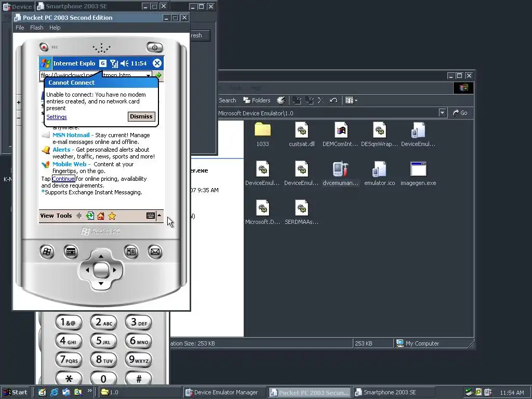
Task: Toggle the Folders pane in the Explorer toolbar
Action: click(257, 100)
